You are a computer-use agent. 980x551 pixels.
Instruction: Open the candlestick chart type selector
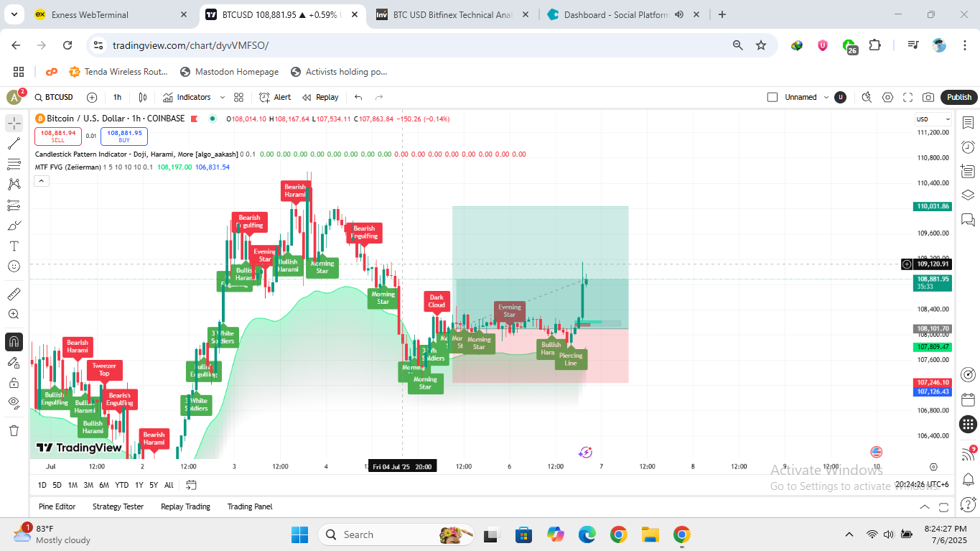click(143, 97)
